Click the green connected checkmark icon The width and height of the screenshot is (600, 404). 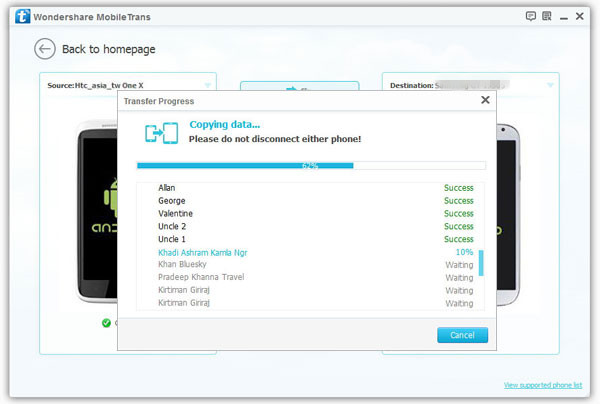pos(106,323)
